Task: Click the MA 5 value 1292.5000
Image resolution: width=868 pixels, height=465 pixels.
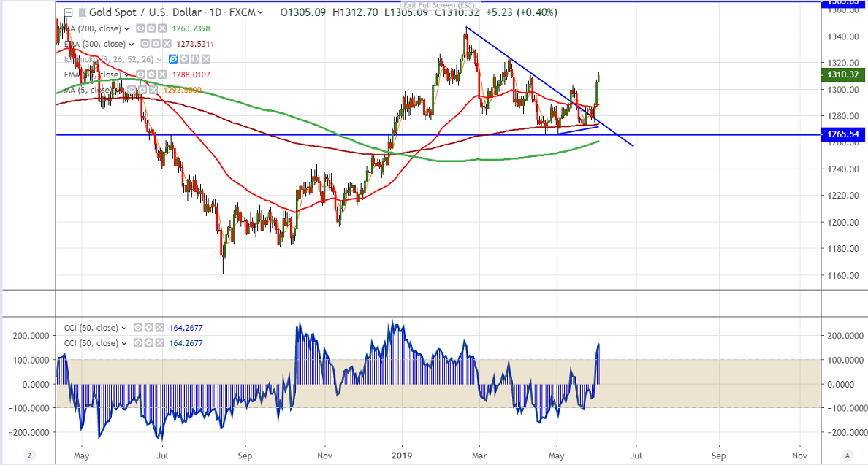Action: click(182, 90)
